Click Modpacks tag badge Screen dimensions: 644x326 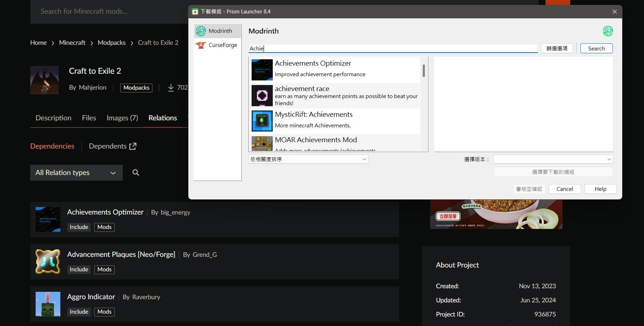click(x=136, y=87)
